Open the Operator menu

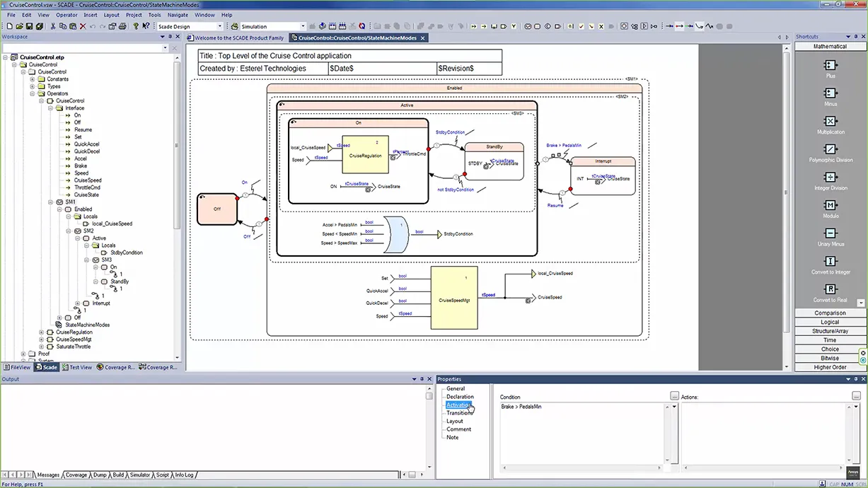click(x=66, y=15)
